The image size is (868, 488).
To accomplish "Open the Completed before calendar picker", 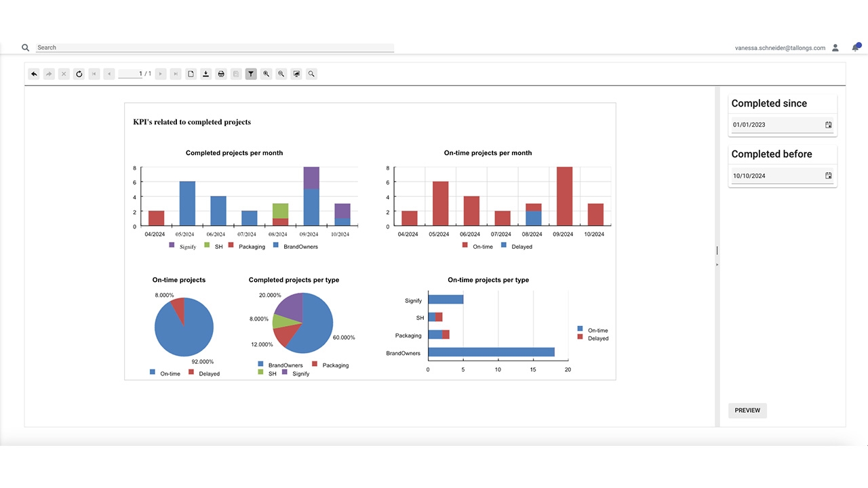I will pos(828,176).
